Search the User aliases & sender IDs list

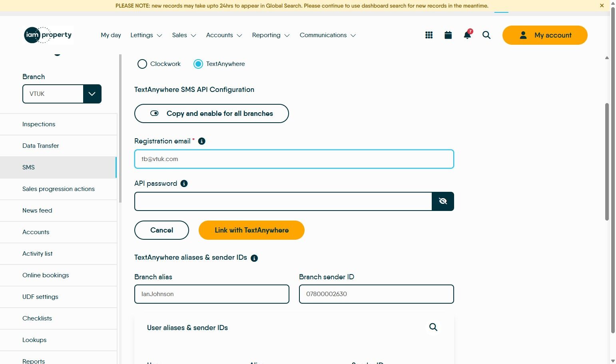point(433,327)
